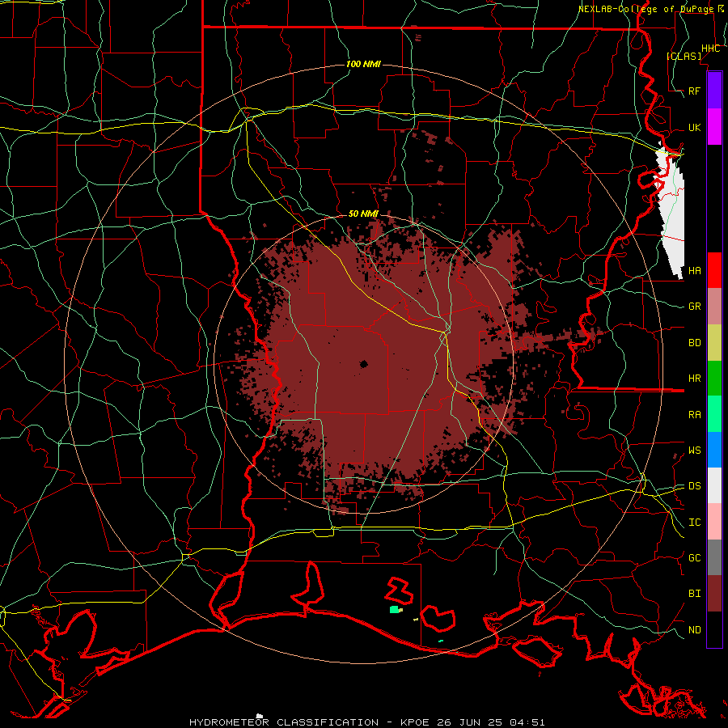This screenshot has height=728, width=728.
Task: Click the RA legend label
Action: click(x=694, y=415)
